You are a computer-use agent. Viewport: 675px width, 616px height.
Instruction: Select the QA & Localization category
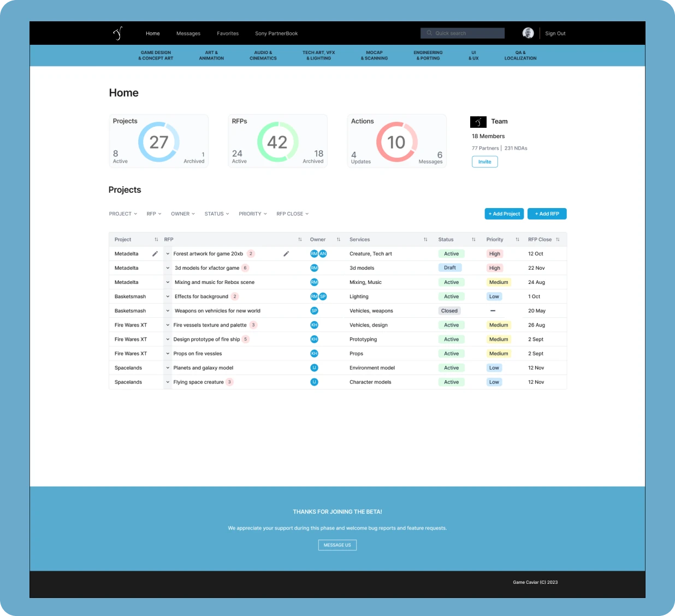pyautogui.click(x=520, y=56)
